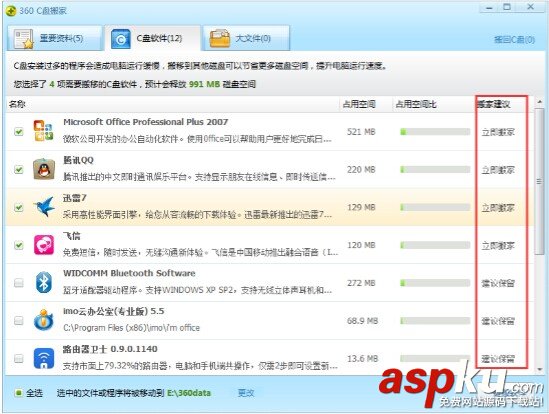
Task: Click 更改 to change destination folder
Action: (246, 393)
